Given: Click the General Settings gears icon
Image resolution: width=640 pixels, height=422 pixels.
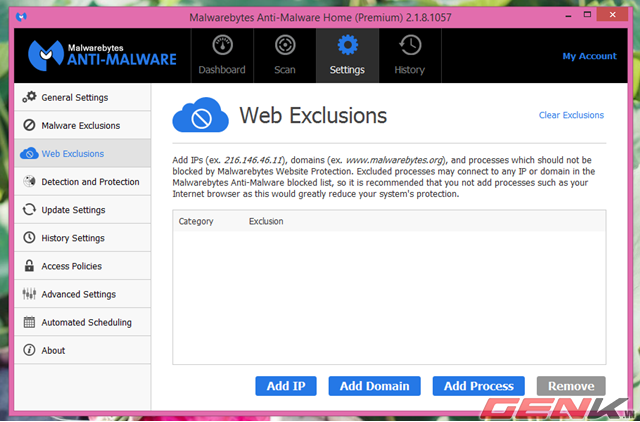Looking at the screenshot, I should point(29,97).
